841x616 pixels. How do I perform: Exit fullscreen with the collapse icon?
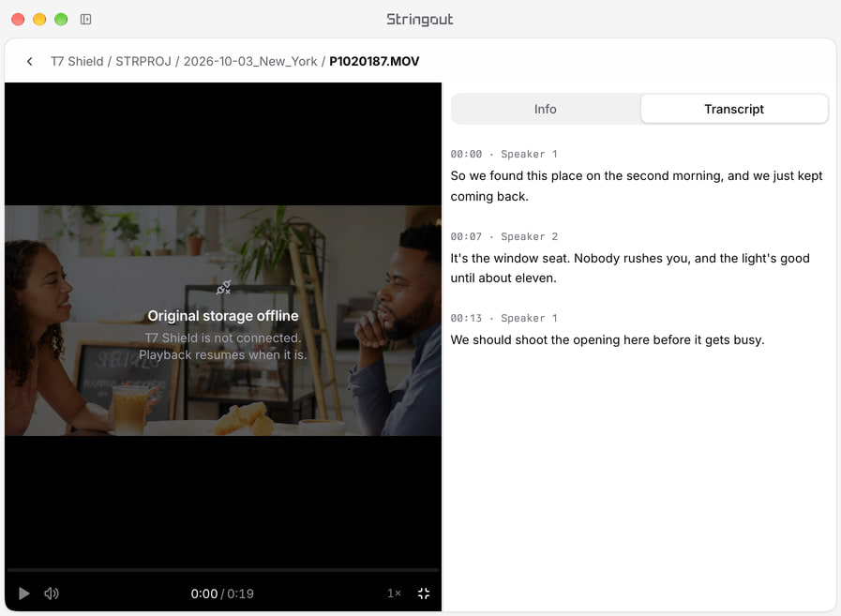(424, 593)
